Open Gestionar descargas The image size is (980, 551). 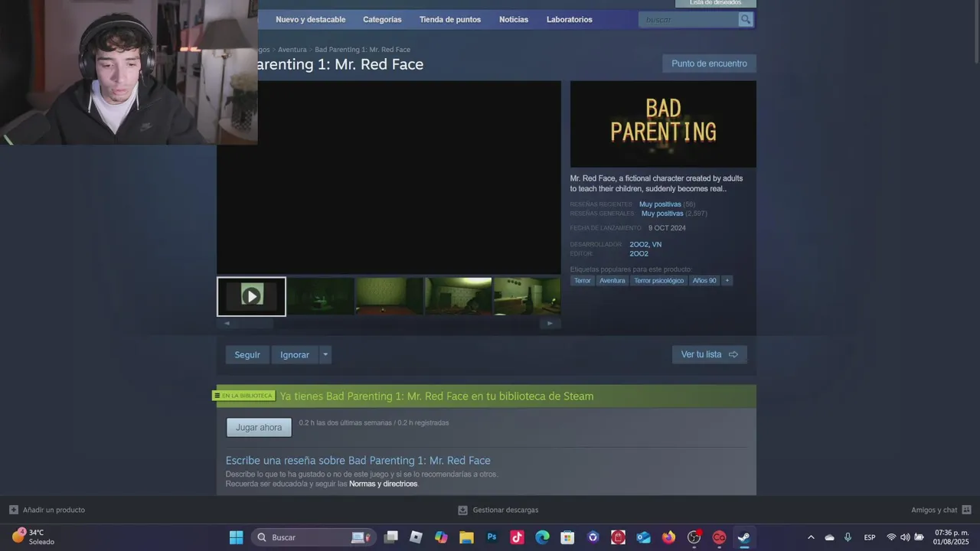pos(498,510)
